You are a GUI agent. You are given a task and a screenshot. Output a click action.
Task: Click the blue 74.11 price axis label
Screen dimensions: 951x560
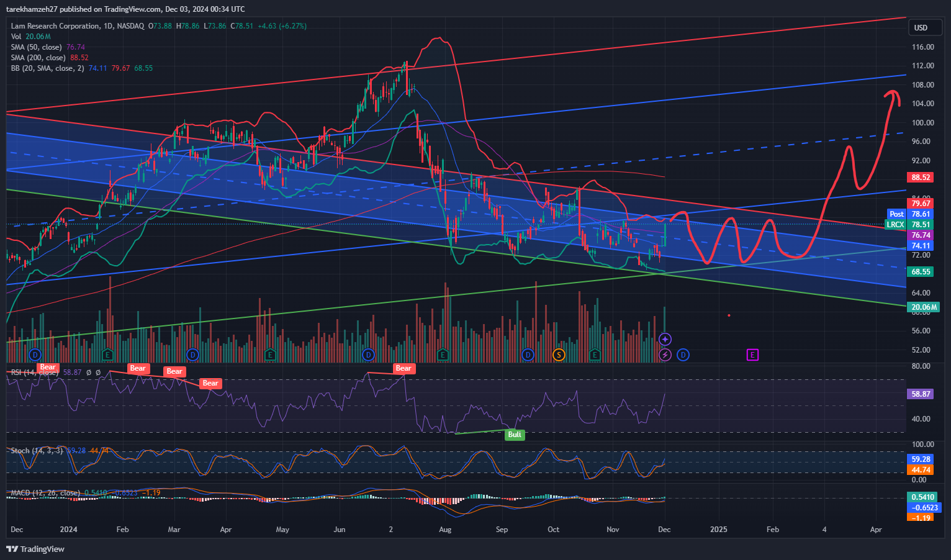(921, 246)
